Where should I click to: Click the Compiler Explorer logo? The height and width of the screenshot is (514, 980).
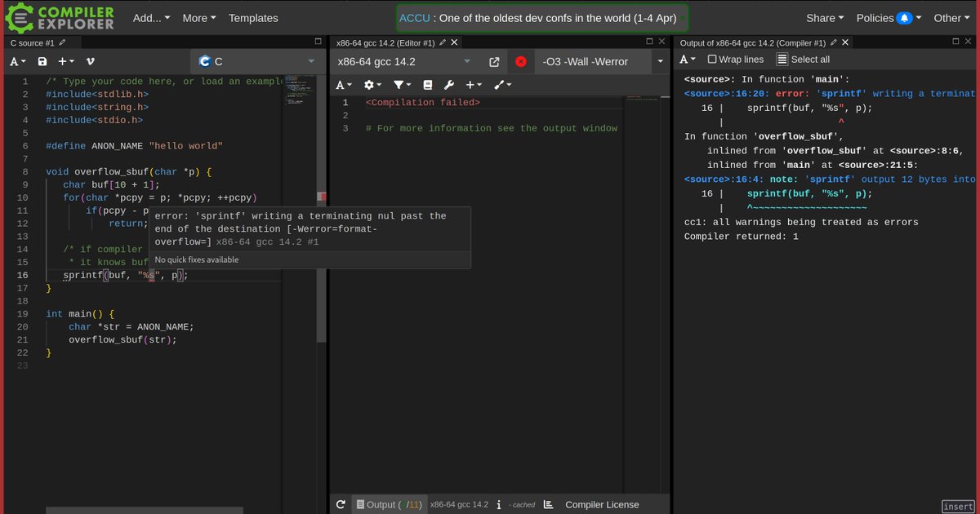(x=60, y=18)
